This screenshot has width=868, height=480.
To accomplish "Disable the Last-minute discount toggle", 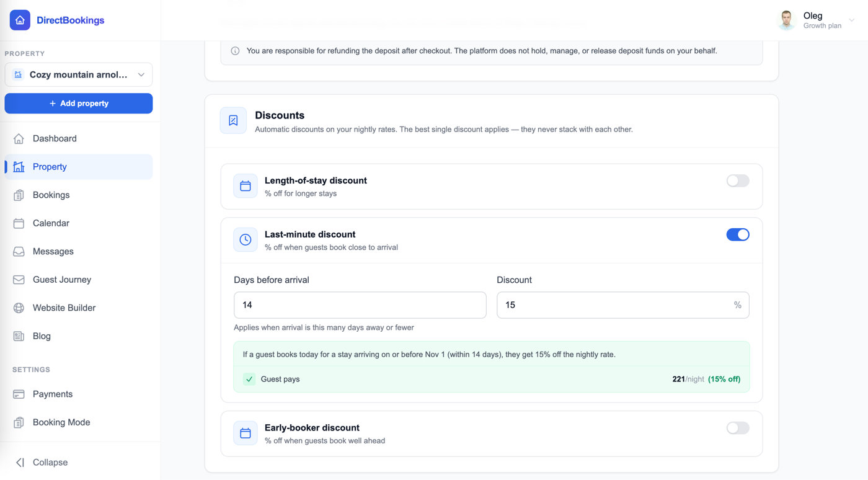I will point(738,234).
